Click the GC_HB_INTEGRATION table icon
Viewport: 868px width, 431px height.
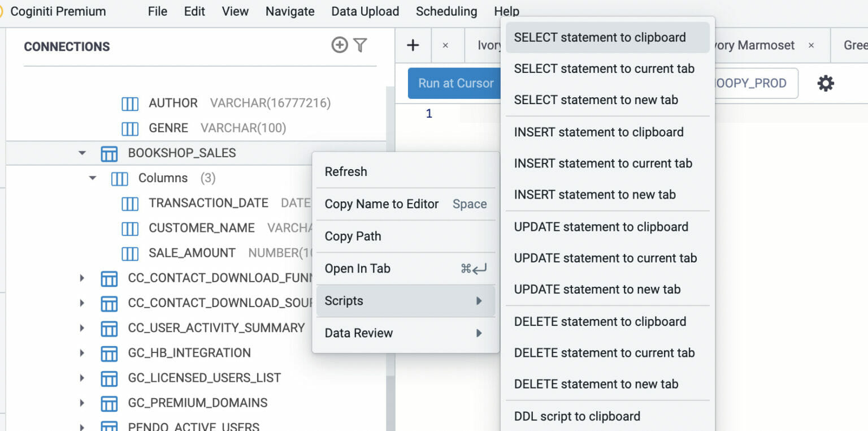tap(109, 353)
